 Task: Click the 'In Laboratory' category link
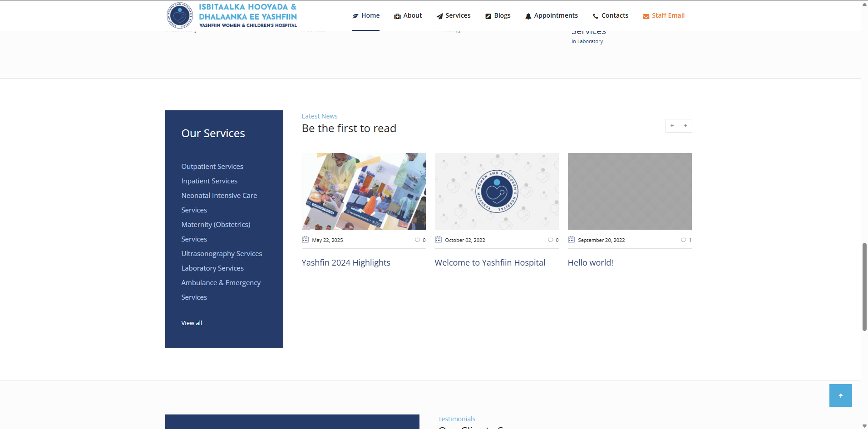[x=587, y=41]
